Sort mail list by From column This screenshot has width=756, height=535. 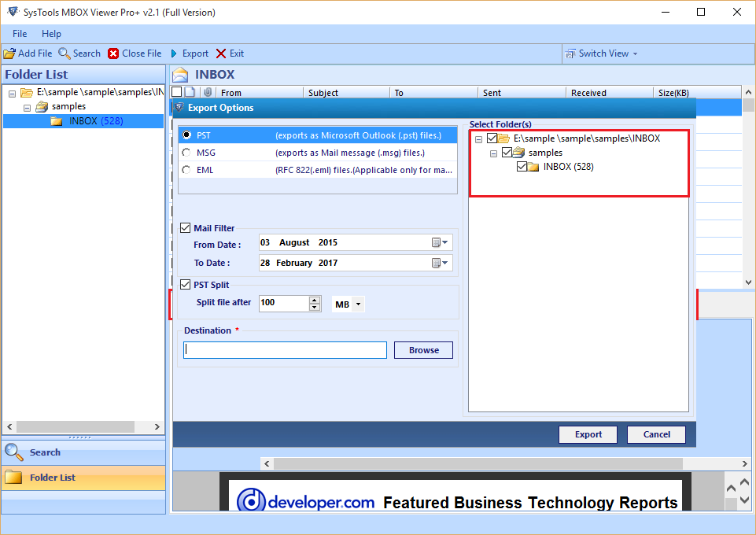260,93
